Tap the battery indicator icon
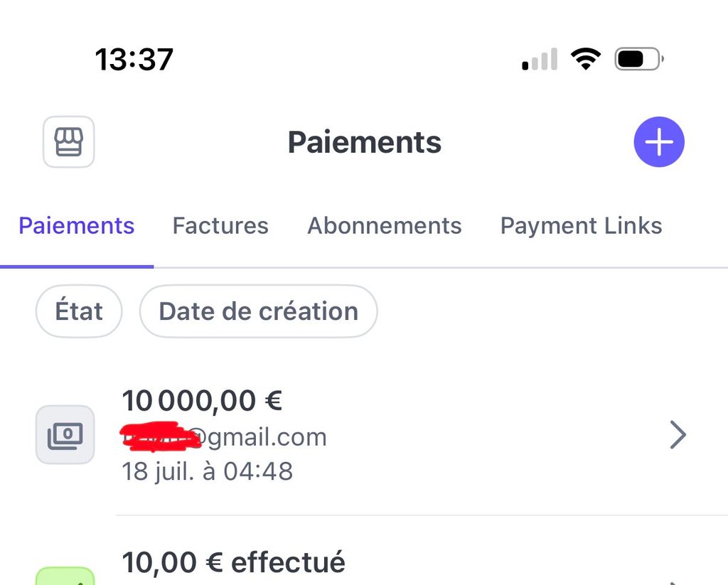Viewport: 728px width, 585px height. pyautogui.click(x=638, y=59)
